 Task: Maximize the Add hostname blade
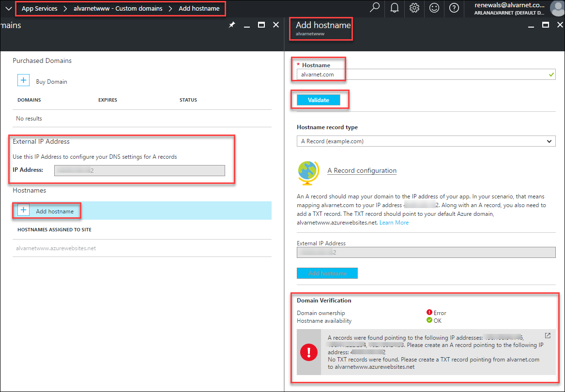click(546, 25)
